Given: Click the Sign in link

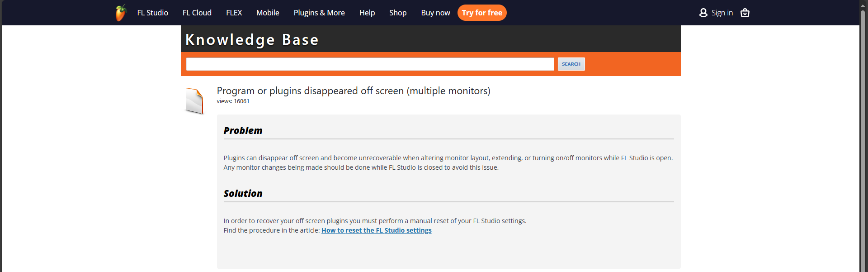Looking at the screenshot, I should click(x=722, y=13).
